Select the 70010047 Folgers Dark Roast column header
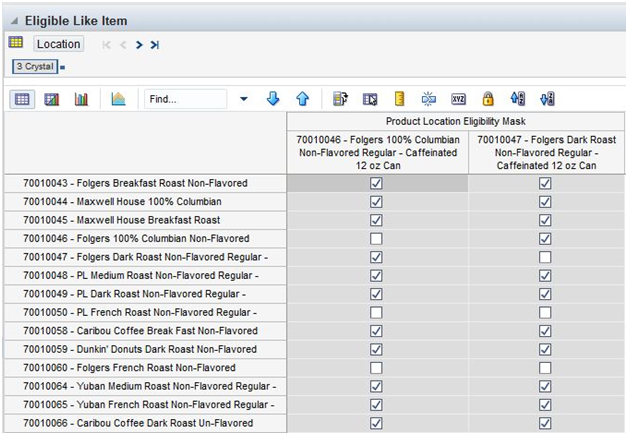The image size is (628, 435). (546, 153)
